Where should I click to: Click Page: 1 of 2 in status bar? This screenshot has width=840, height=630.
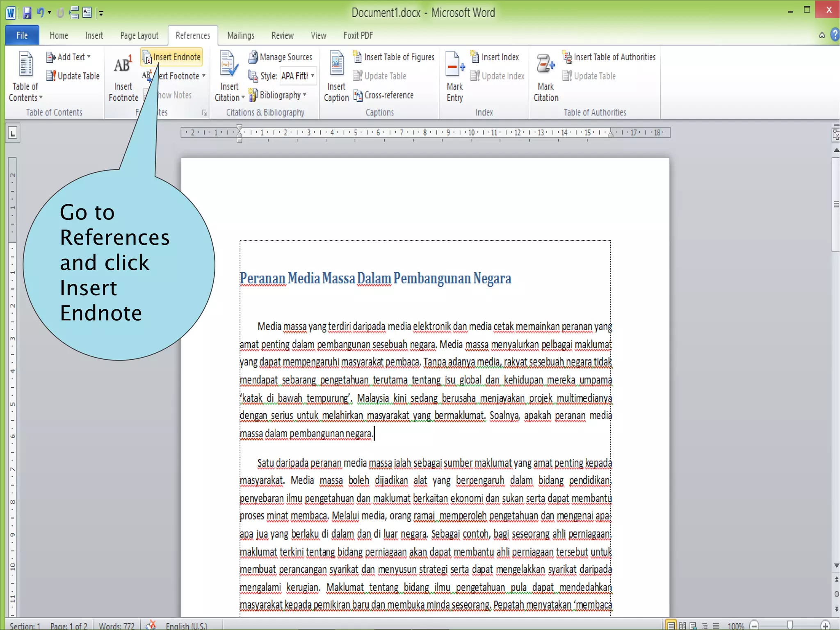click(x=68, y=625)
